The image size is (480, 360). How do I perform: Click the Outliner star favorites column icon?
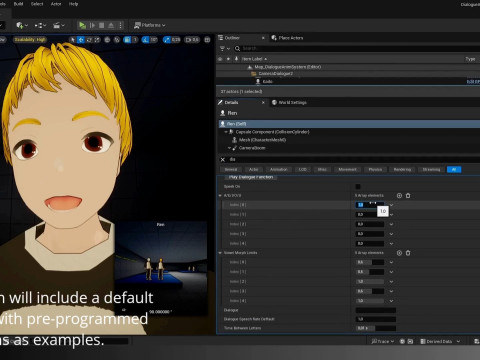tap(228, 59)
